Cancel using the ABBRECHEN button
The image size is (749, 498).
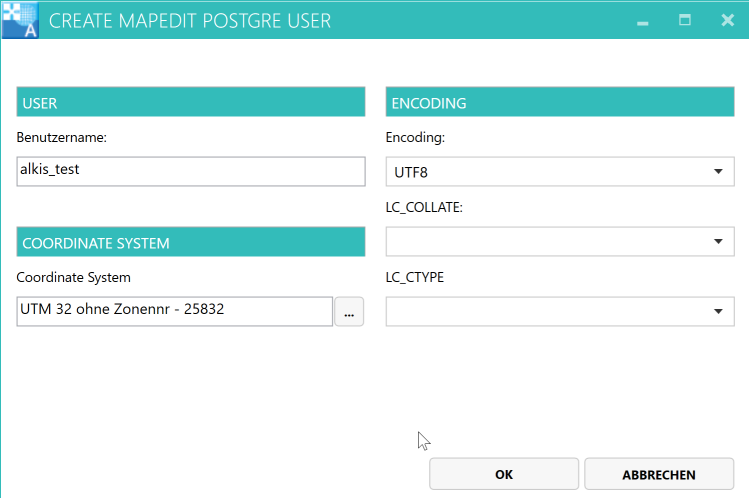pos(658,475)
